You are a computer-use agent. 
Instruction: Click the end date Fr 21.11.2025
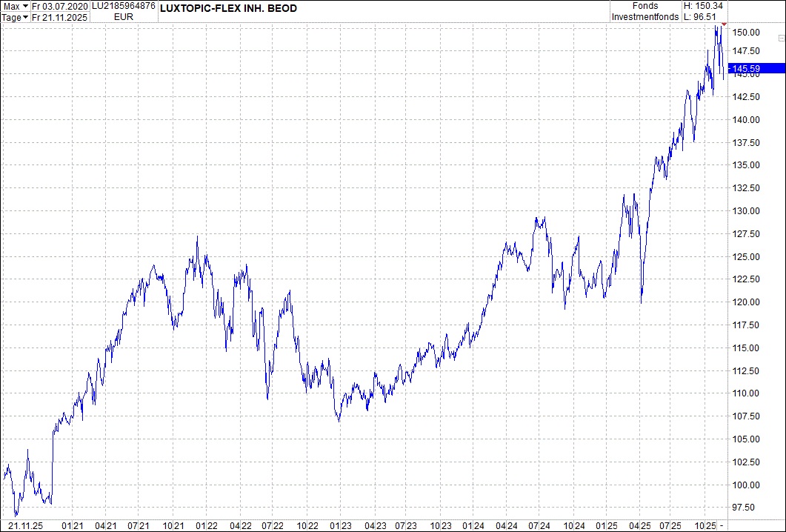(60, 18)
